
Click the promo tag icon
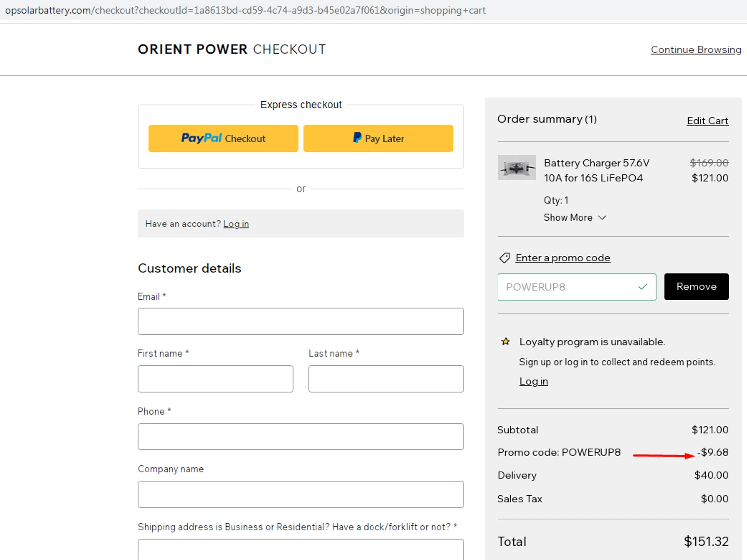[x=504, y=258]
